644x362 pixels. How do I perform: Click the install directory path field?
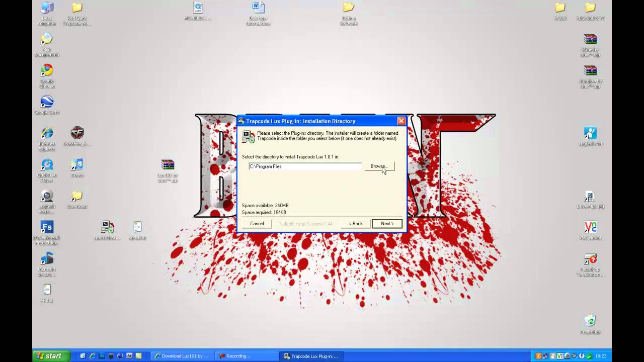pyautogui.click(x=305, y=166)
